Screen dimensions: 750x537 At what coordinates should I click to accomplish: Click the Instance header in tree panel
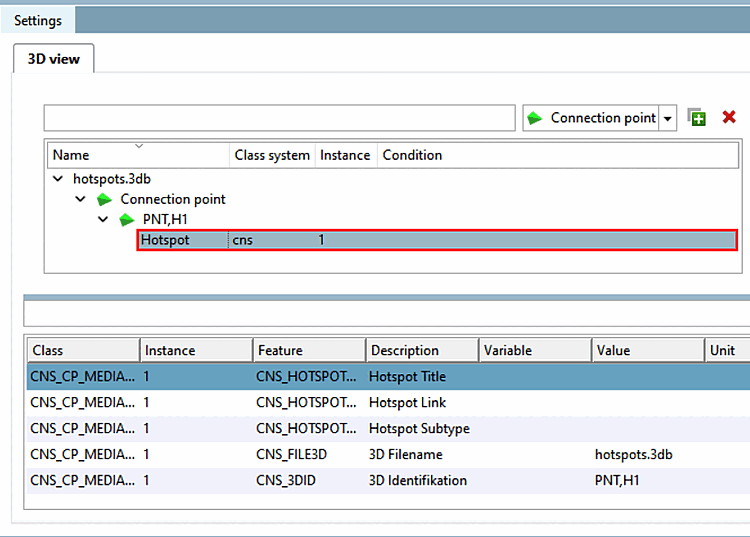click(345, 155)
